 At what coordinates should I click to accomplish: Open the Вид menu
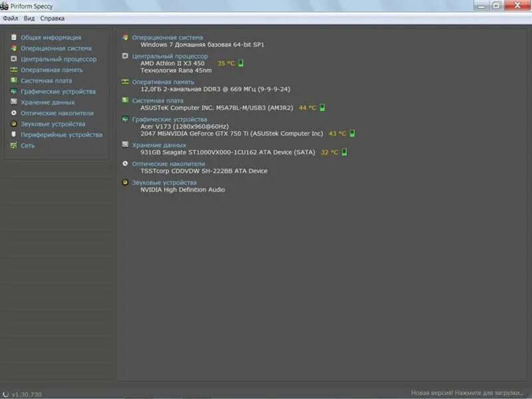pyautogui.click(x=29, y=19)
